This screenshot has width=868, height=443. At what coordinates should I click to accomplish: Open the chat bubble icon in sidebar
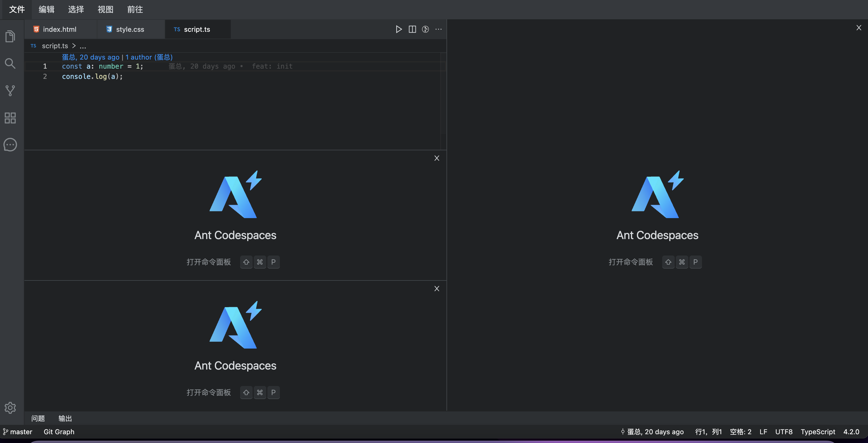[x=10, y=145]
